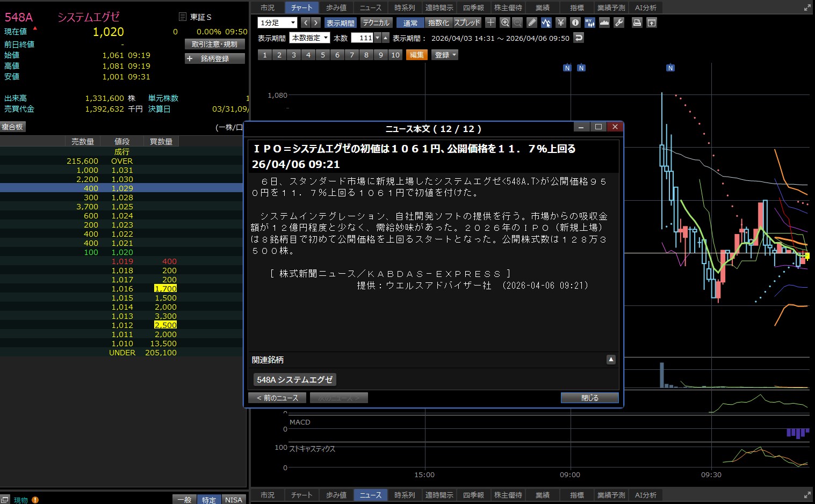Open chart settings wrench icon
The width and height of the screenshot is (815, 504).
(619, 23)
